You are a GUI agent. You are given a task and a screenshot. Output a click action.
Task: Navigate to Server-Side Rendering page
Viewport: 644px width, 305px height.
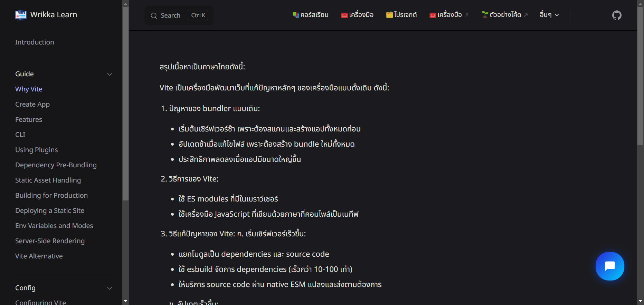pyautogui.click(x=50, y=241)
